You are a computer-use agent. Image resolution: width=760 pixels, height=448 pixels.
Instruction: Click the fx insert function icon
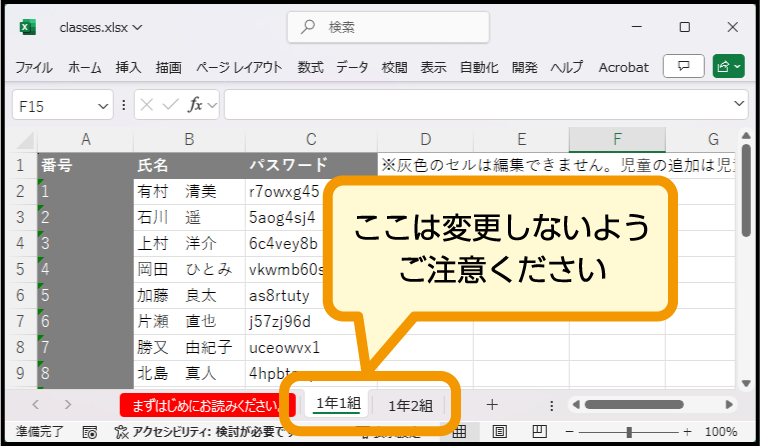click(195, 105)
